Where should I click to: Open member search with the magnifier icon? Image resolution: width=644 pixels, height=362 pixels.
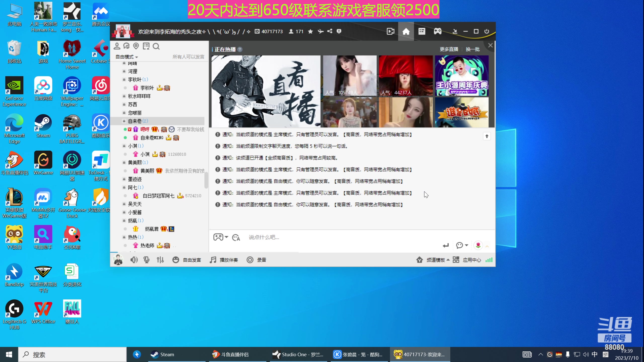pos(156,46)
